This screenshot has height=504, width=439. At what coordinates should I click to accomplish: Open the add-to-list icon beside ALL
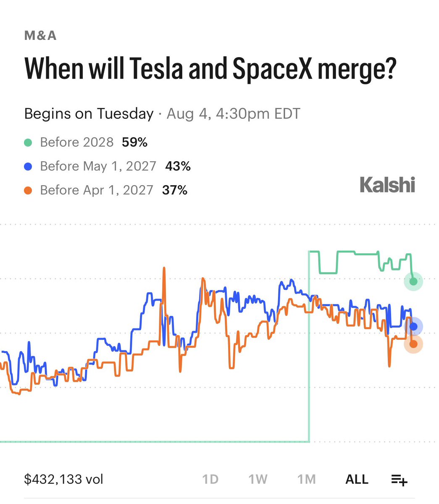pos(399,480)
